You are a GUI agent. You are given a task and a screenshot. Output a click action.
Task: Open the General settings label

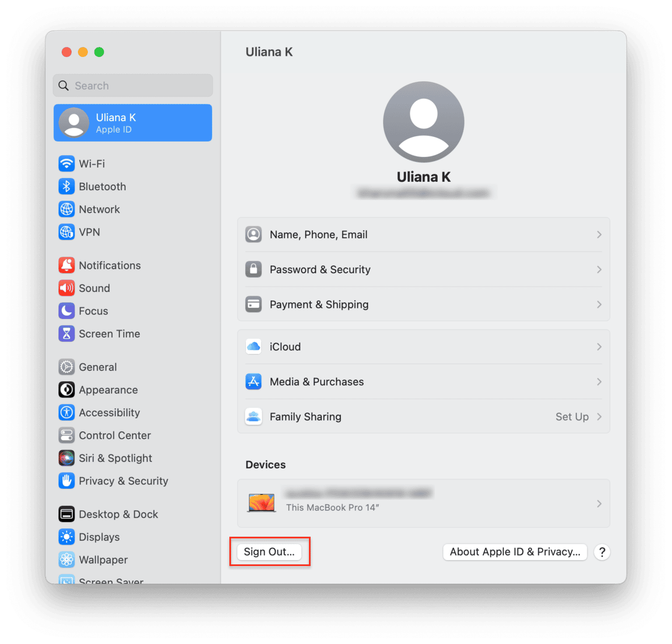click(x=98, y=367)
